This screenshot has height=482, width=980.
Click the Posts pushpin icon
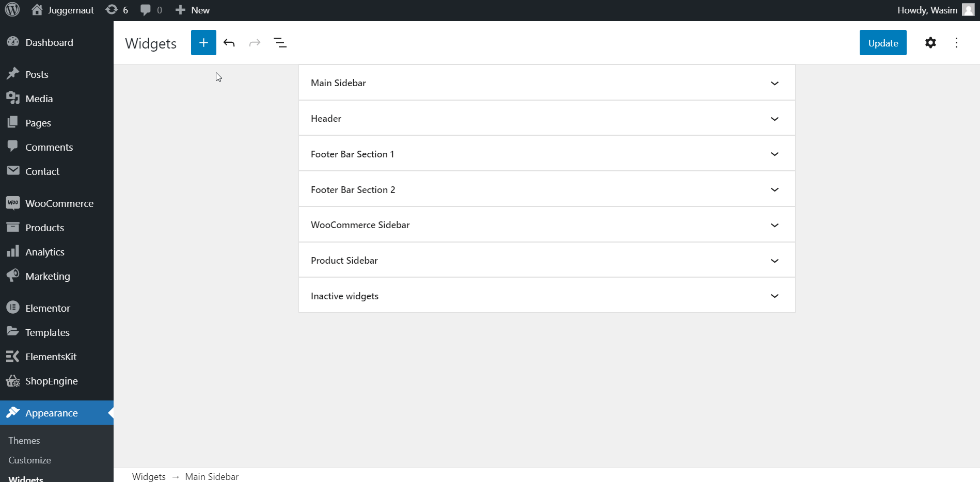[13, 74]
